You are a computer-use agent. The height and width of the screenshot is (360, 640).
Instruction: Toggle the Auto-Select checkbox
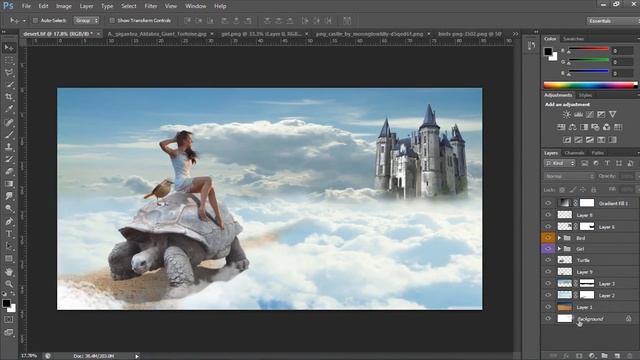(x=35, y=20)
